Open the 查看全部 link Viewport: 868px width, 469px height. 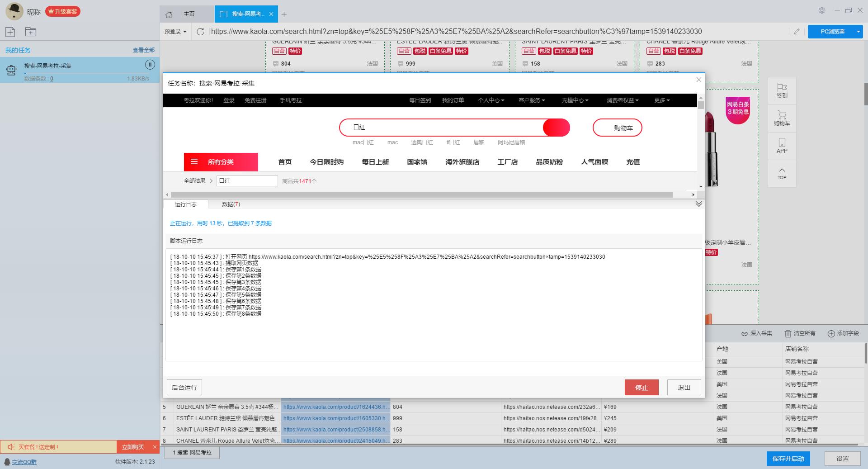click(144, 50)
